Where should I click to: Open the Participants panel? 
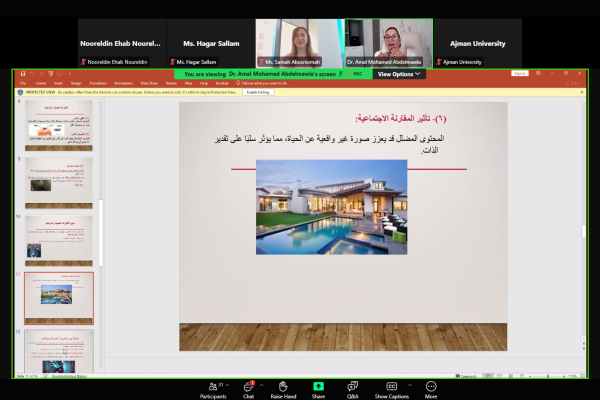pos(214,386)
